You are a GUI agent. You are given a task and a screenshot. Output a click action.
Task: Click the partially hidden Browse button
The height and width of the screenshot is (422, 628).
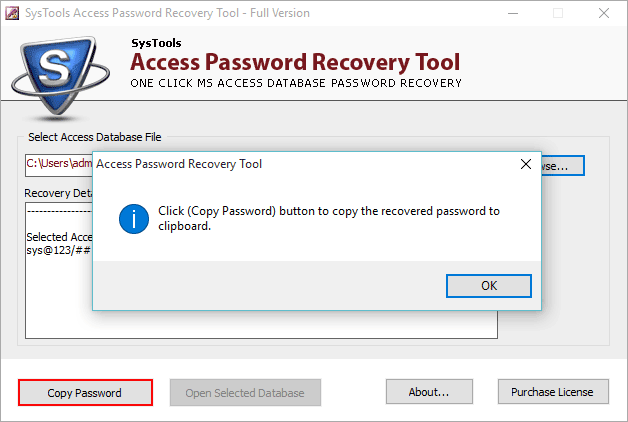558,165
